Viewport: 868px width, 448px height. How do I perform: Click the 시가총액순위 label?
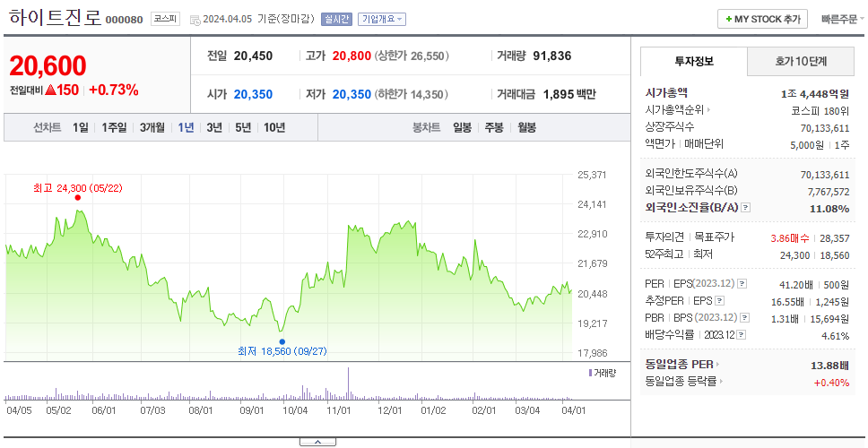674,110
